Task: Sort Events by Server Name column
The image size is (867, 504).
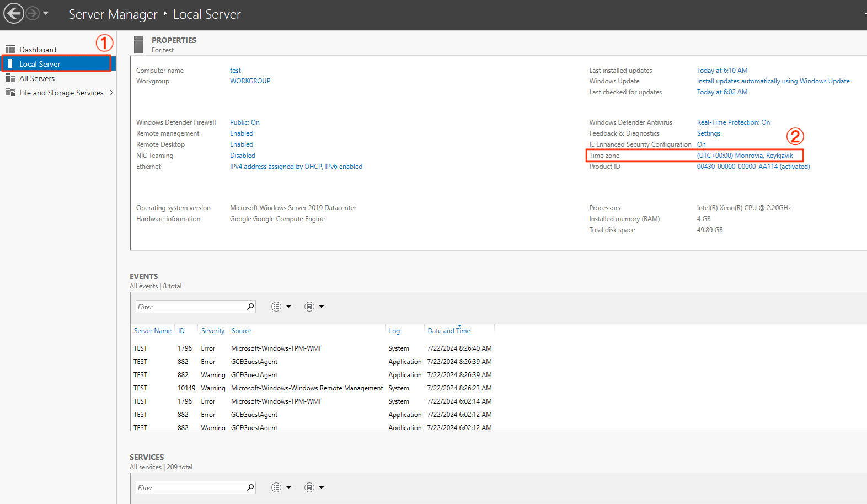Action: click(x=153, y=331)
